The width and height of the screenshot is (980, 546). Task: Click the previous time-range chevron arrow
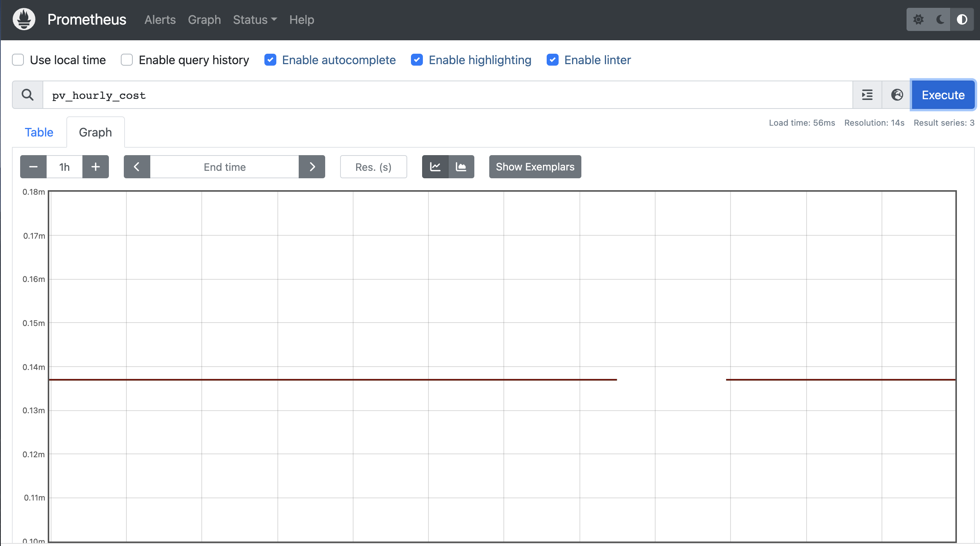(x=136, y=167)
